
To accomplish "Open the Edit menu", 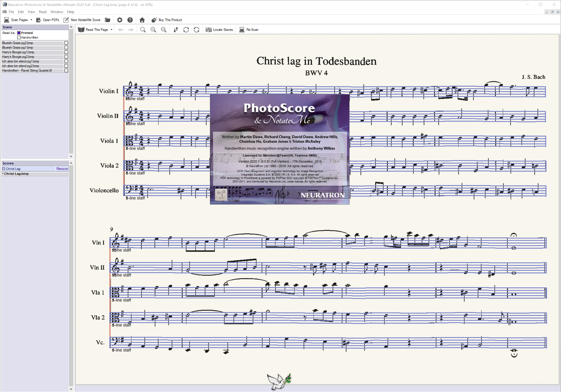I will click(21, 12).
